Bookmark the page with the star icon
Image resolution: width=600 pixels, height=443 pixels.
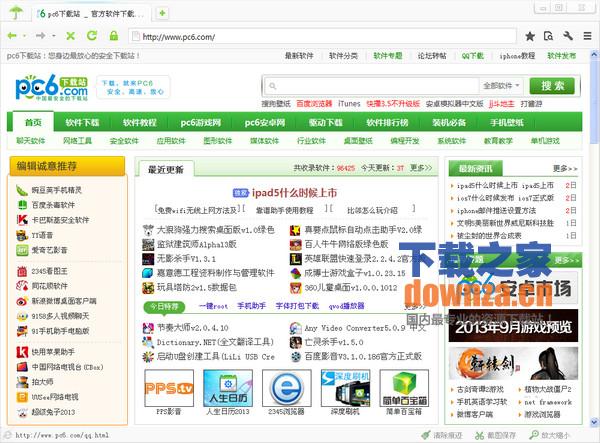[530, 36]
